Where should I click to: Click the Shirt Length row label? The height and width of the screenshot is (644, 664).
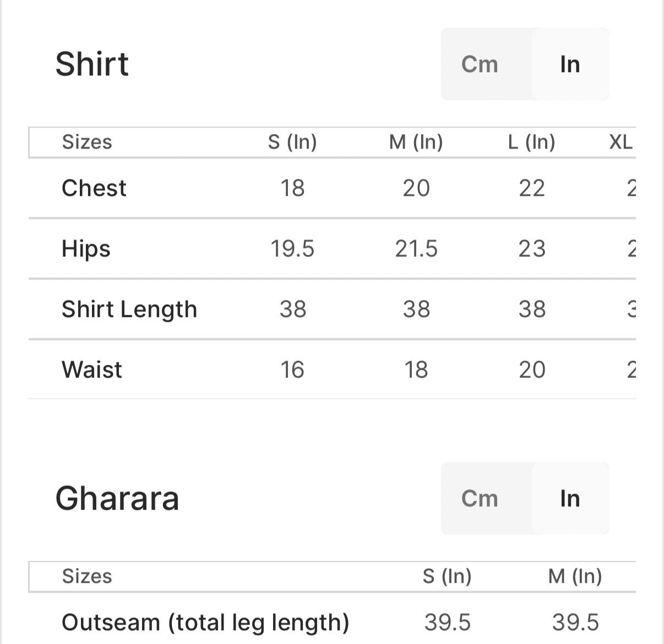(129, 309)
